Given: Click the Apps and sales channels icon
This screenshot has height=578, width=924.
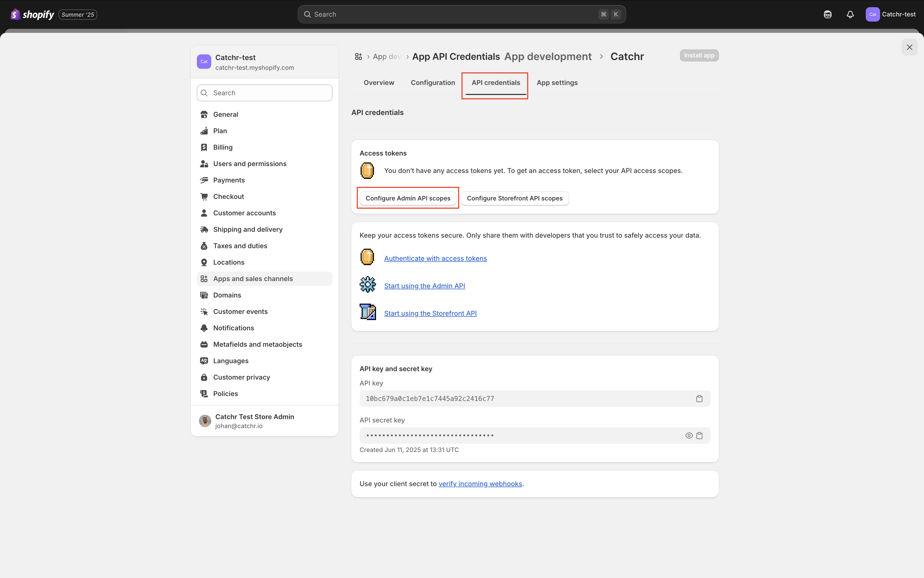Looking at the screenshot, I should click(204, 279).
